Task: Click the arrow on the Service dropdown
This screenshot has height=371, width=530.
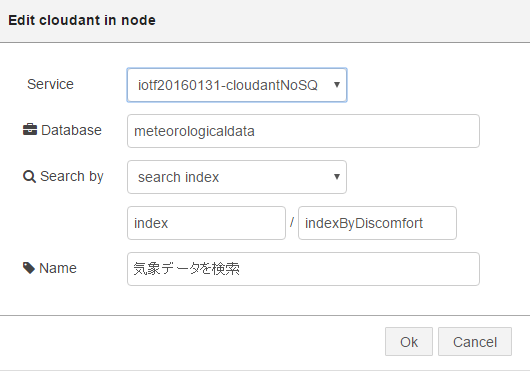Action: tap(337, 85)
